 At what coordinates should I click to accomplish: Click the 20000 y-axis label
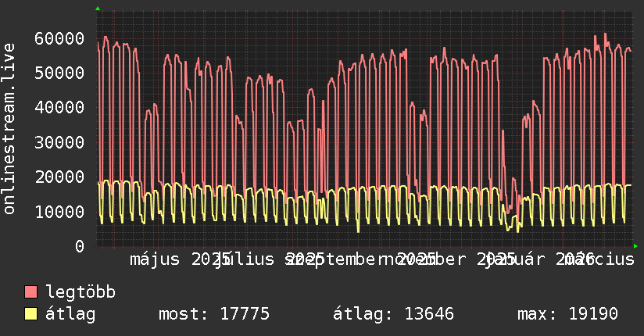(59, 177)
